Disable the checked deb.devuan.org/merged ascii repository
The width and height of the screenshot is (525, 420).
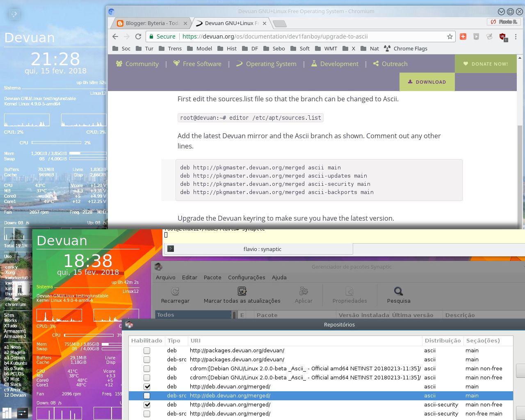(x=146, y=386)
